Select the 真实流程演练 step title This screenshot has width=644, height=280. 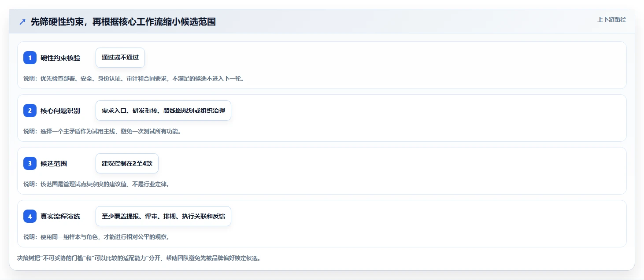[x=60, y=216]
